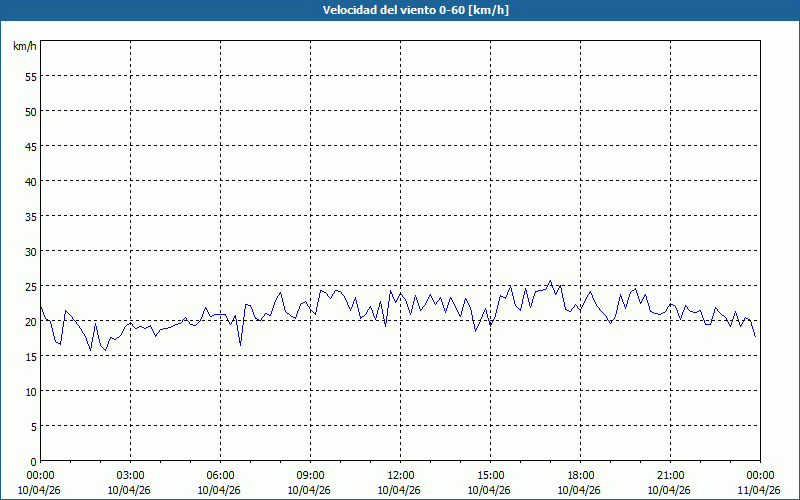Click the 11/04/26 date label

point(759,490)
